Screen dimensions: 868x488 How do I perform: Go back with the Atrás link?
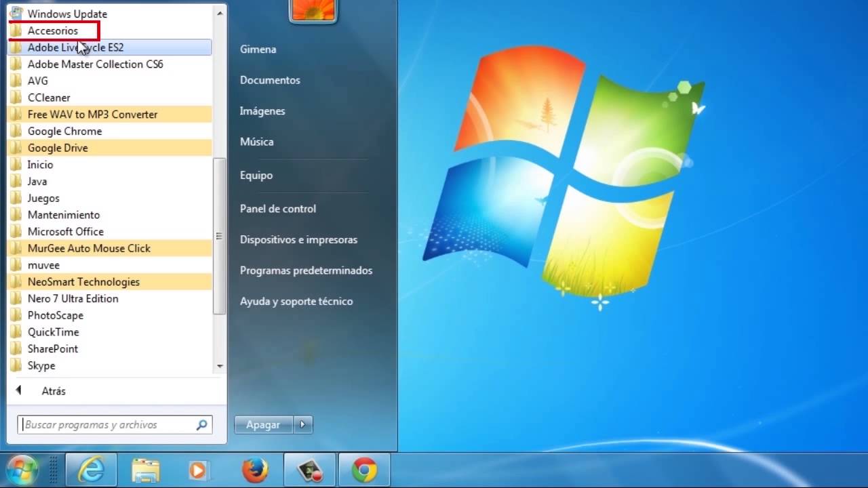coord(54,391)
